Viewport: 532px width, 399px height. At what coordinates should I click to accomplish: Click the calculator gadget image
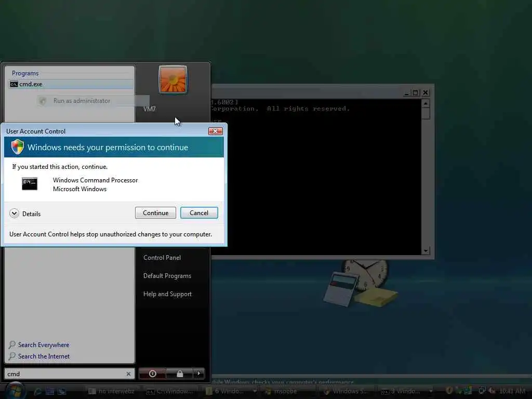(341, 289)
